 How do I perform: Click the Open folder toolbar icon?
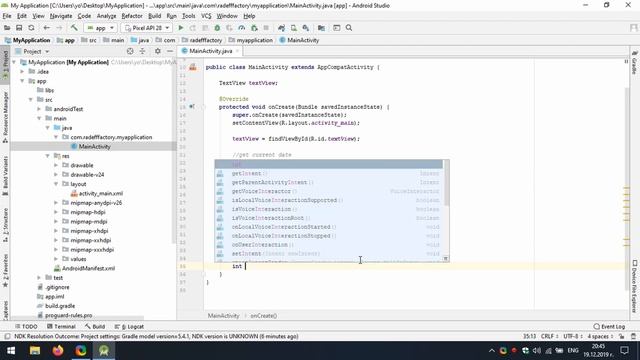point(7,28)
